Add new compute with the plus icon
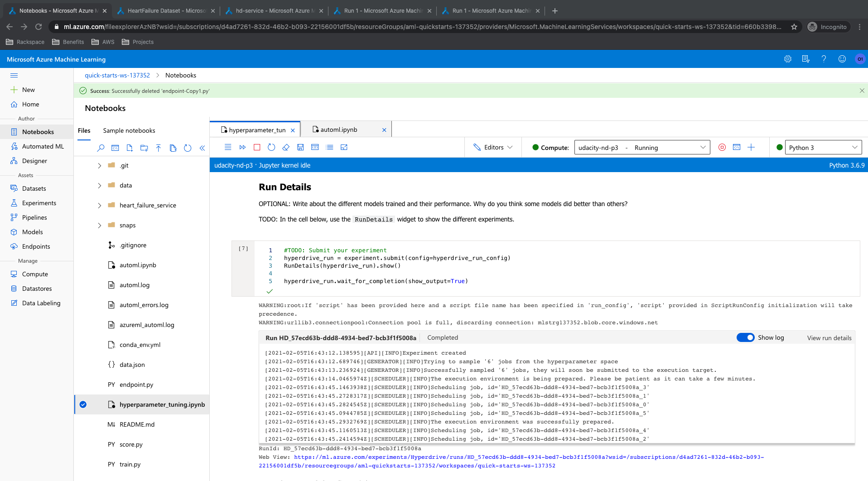The image size is (868, 481). (x=751, y=147)
